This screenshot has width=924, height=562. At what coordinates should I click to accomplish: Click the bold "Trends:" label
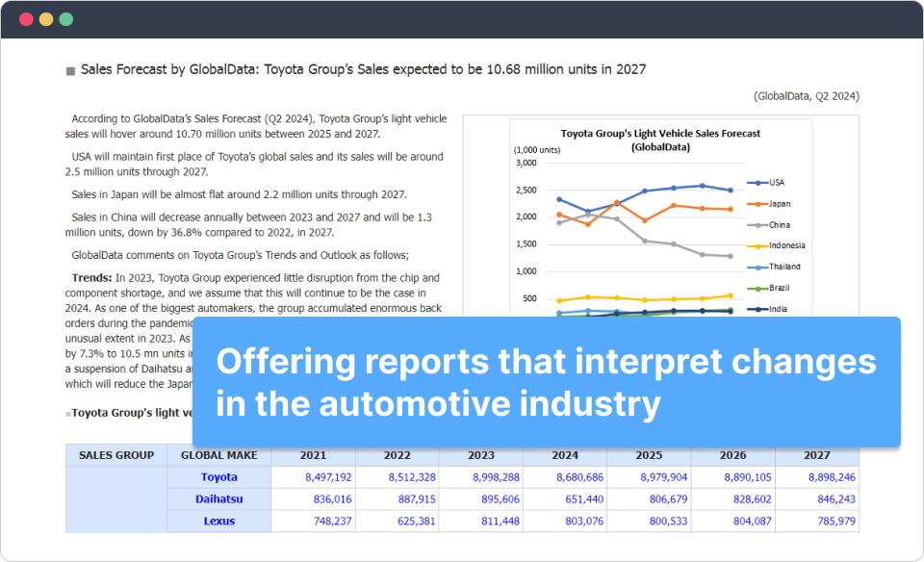[91, 277]
